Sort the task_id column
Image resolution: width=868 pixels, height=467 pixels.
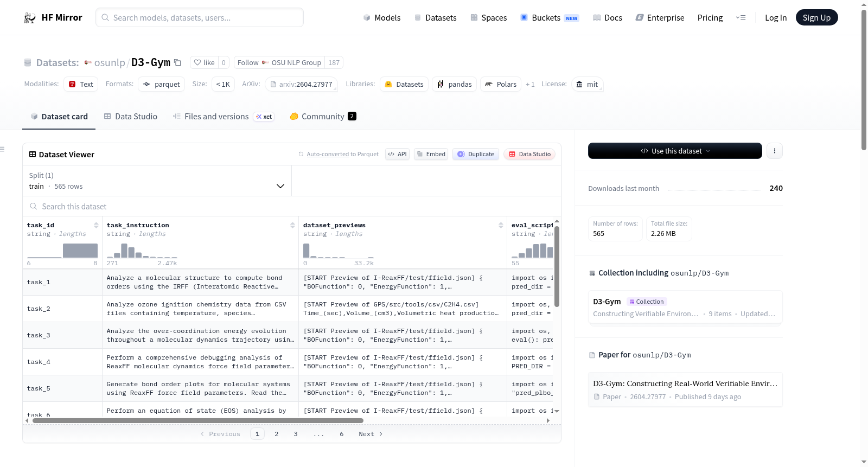[x=96, y=225]
